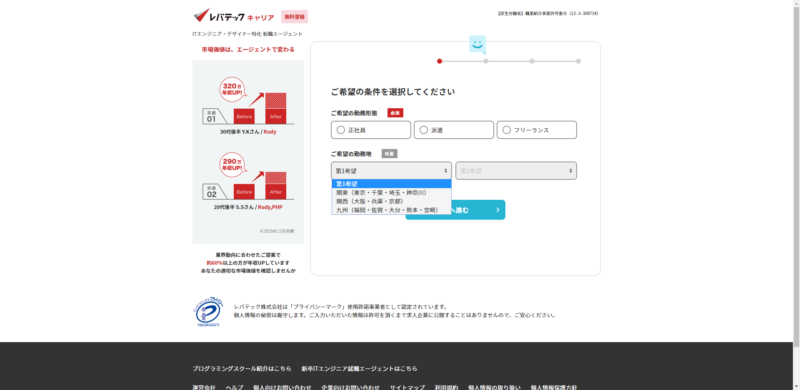Click the ご希望の条件を選択してください heading
This screenshot has width=800, height=390.
point(393,92)
